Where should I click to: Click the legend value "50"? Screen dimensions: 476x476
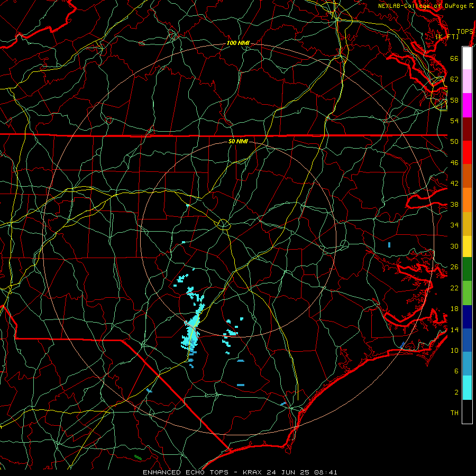pos(454,142)
